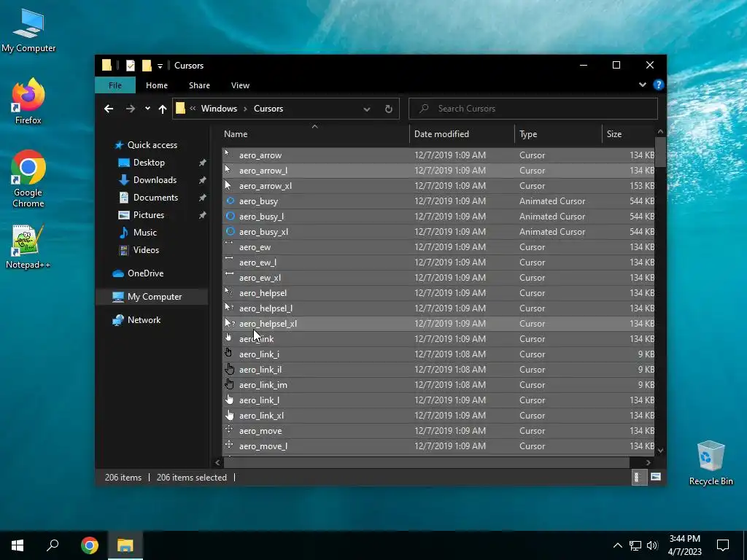The width and height of the screenshot is (747, 560).
Task: Switch to large icons view layout
Action: tap(656, 477)
